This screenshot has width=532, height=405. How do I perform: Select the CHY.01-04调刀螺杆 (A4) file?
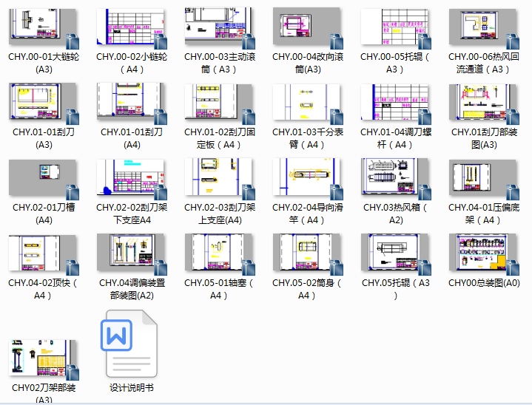pos(396,103)
